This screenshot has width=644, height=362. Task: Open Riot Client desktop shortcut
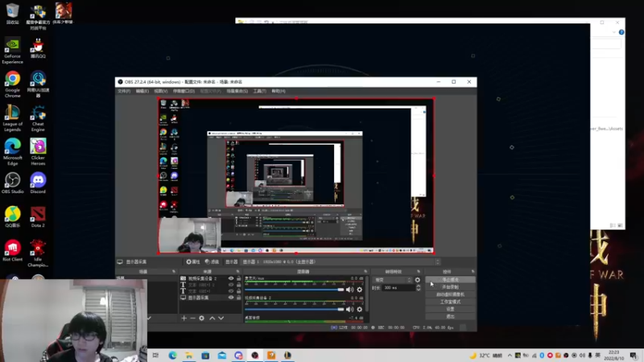(12, 251)
